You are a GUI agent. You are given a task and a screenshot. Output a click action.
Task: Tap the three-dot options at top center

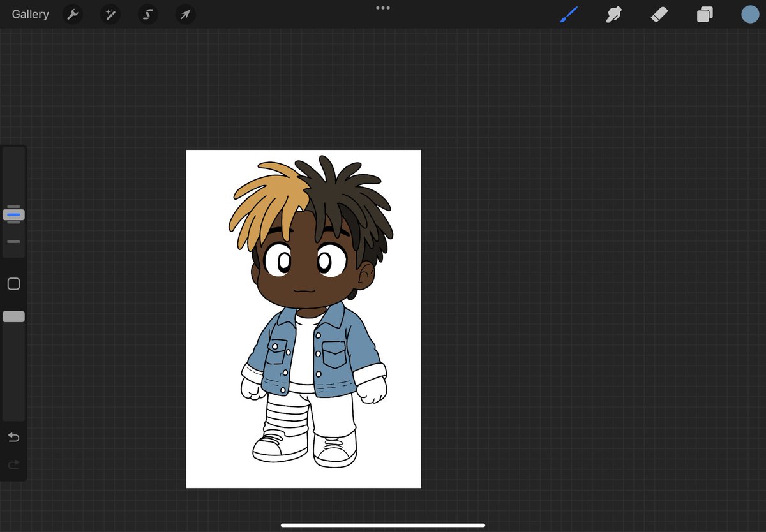(383, 8)
